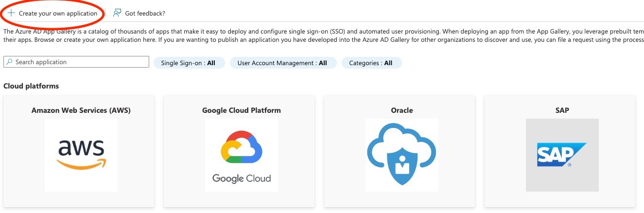Click the Got feedback person icon
Viewport: 644px width, 213px height.
117,13
